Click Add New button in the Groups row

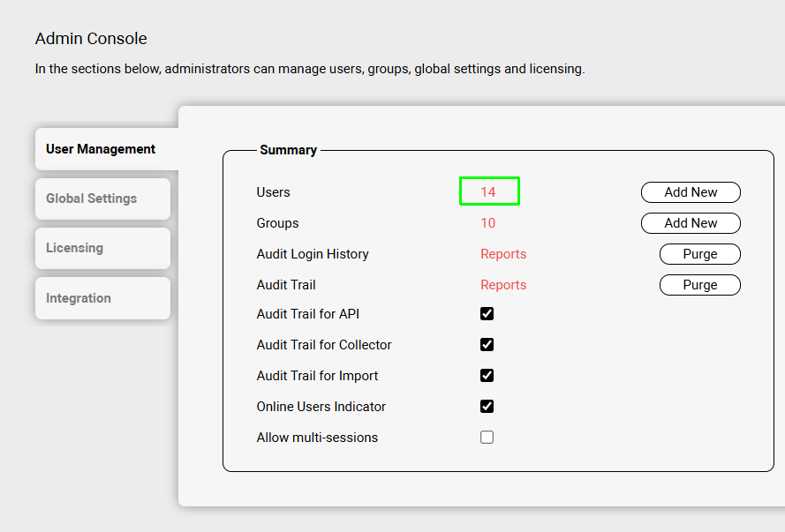click(691, 223)
